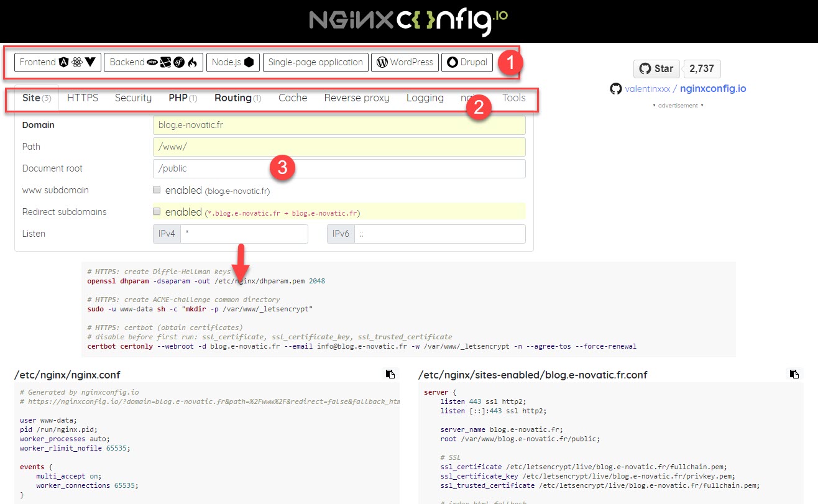Select the Single-page application preset
The image size is (818, 504).
316,62
